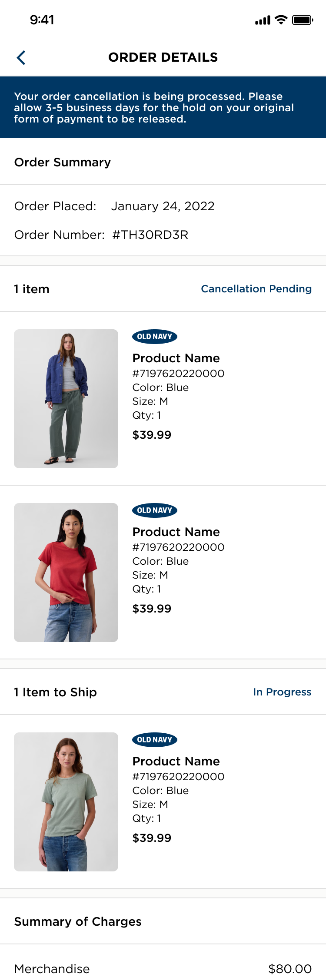Viewport: 326px width, 980px height.
Task: Tap the cellular signal bars icon
Action: [263, 20]
